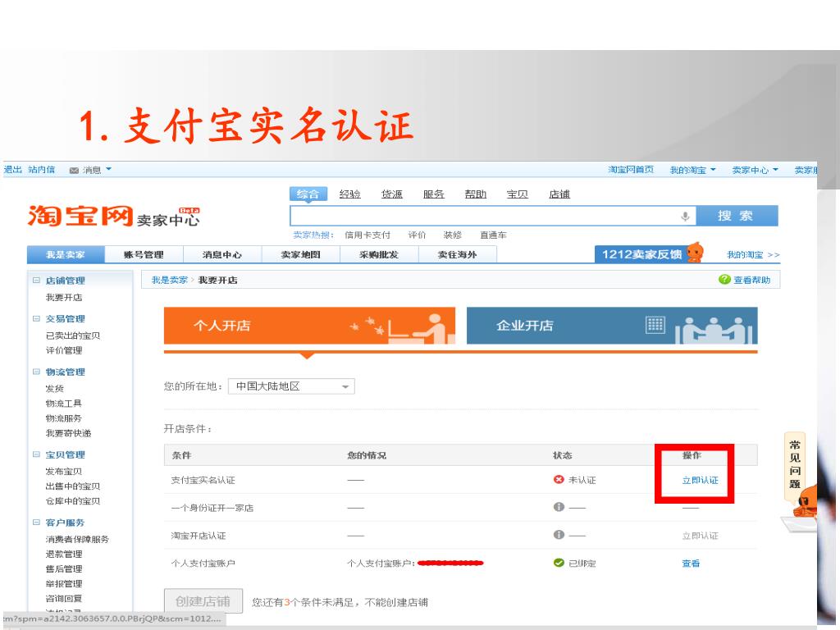840x630 pixels.
Task: Collapse the 宝贝管理 sidebar section
Action: [x=36, y=454]
